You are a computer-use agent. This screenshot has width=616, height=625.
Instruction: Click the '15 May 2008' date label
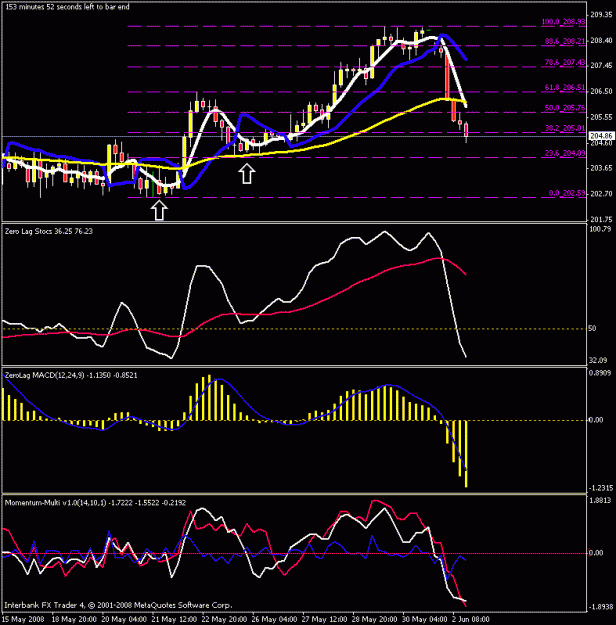(x=24, y=619)
